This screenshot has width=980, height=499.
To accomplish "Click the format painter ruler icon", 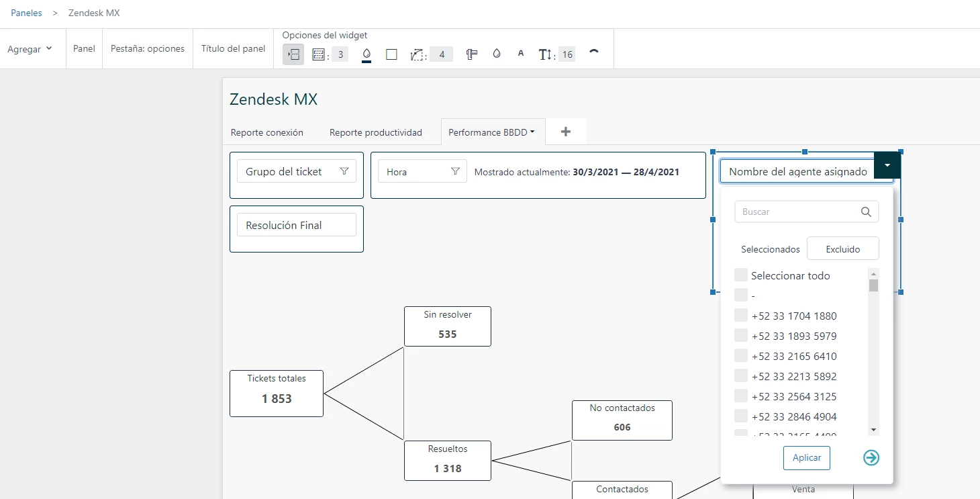I will [x=472, y=54].
